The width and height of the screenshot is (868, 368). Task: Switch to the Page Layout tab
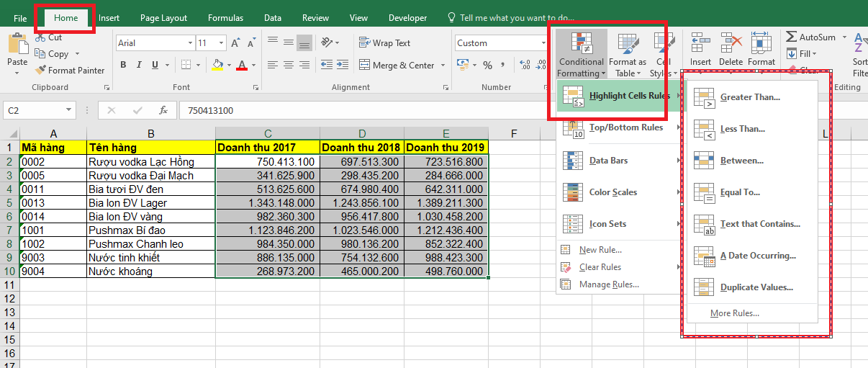coord(163,18)
